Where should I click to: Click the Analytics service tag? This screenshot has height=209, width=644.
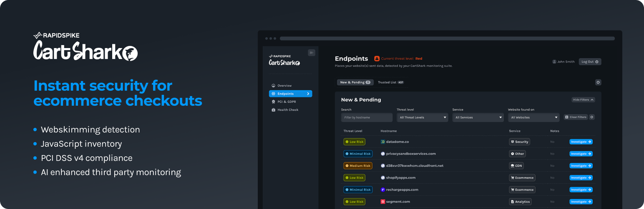coord(521,201)
